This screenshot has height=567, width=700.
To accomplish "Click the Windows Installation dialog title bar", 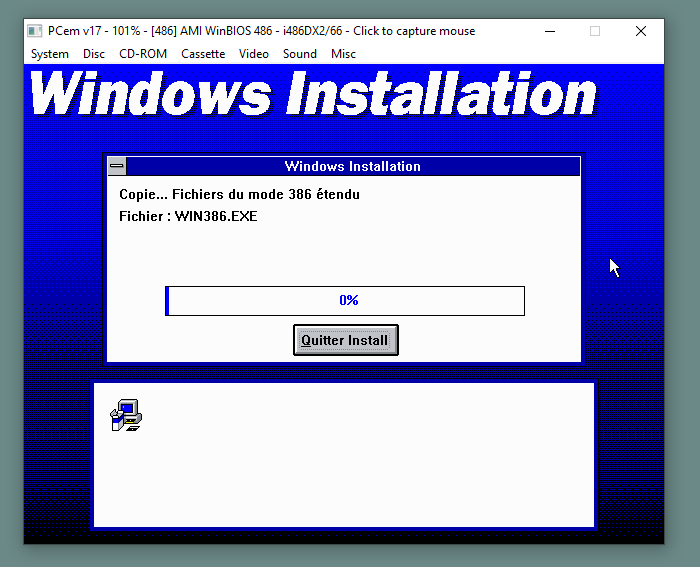I will pos(353,166).
